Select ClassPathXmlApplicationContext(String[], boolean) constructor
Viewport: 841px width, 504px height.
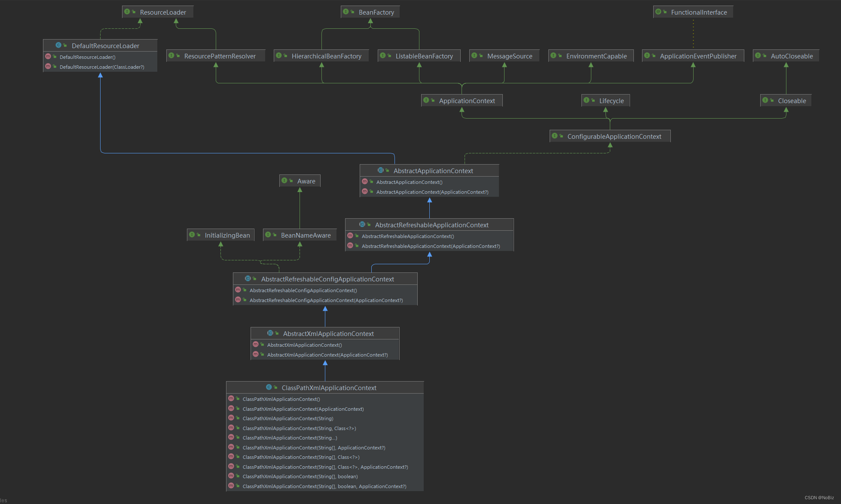[300, 477]
